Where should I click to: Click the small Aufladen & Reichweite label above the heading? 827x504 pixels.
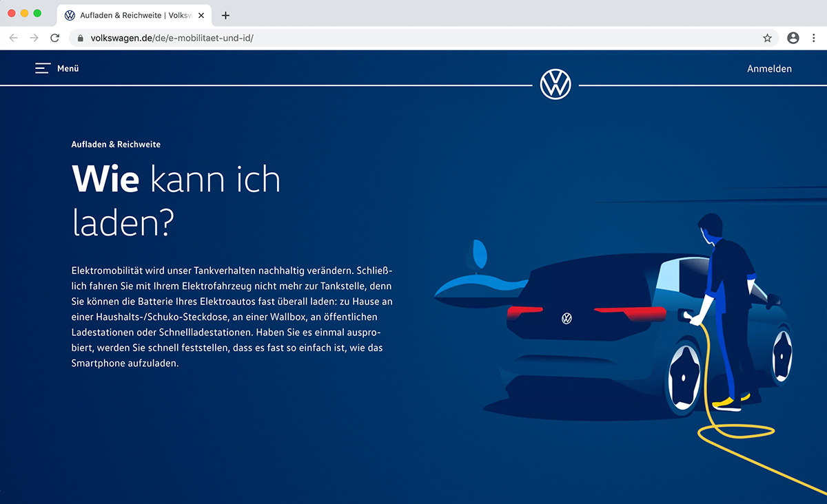[116, 145]
